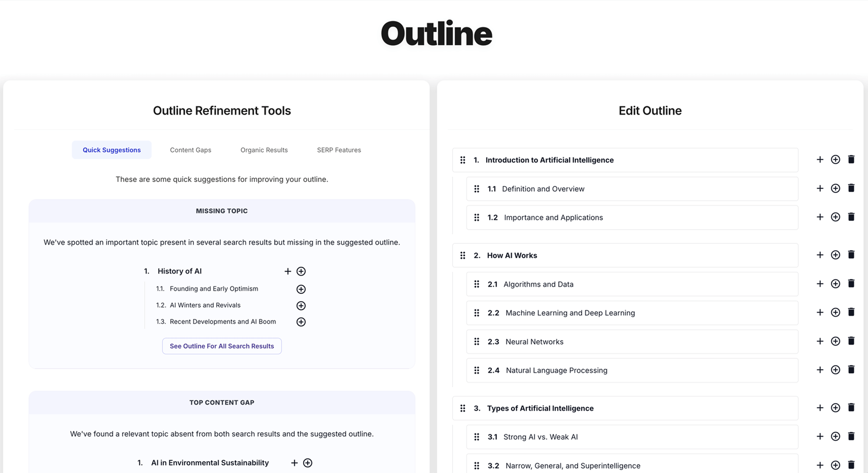
Task: Add a child item under Algorithms and Data
Action: click(836, 284)
